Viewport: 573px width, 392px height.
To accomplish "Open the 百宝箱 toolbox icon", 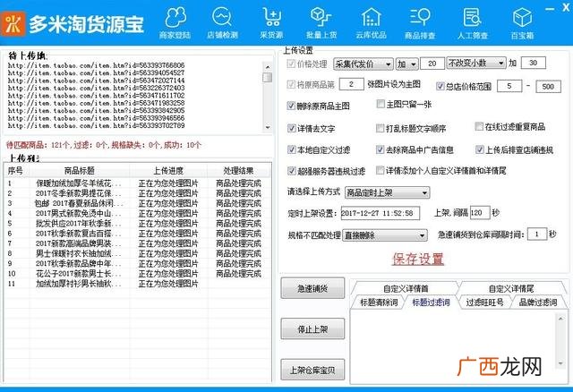I will tap(522, 22).
